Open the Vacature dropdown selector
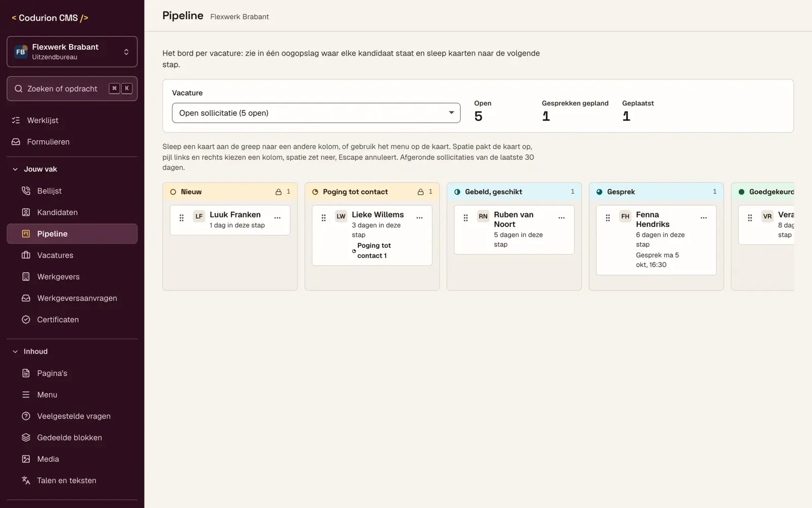This screenshot has width=812, height=508. coord(316,113)
